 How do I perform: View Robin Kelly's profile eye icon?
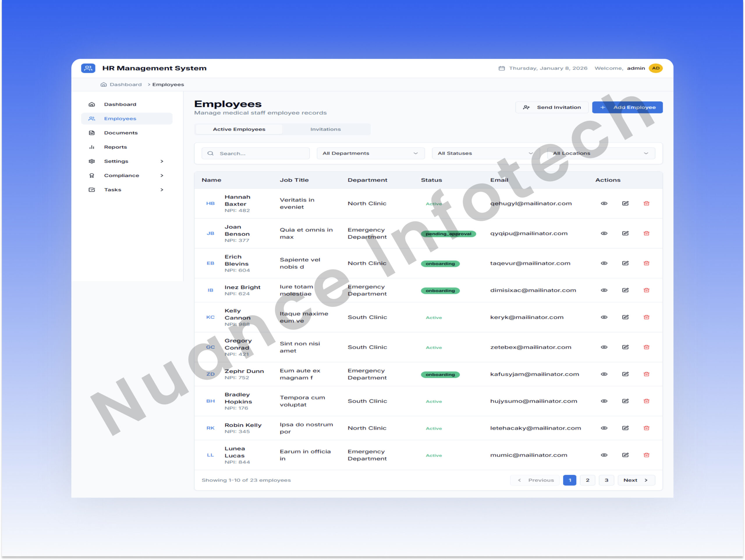click(604, 428)
